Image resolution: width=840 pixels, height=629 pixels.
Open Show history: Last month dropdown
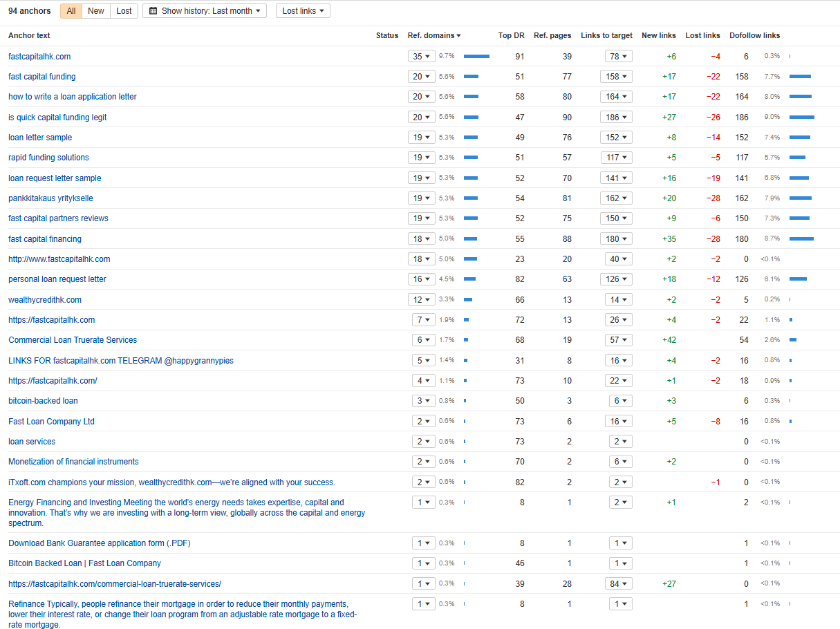[205, 11]
